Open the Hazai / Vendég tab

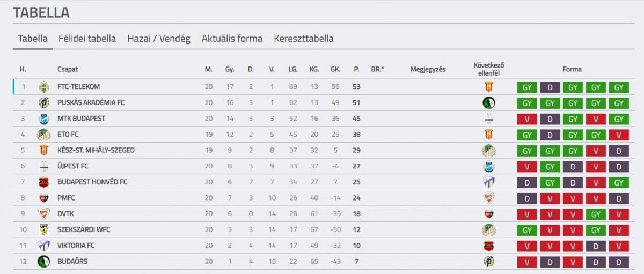coord(159,39)
